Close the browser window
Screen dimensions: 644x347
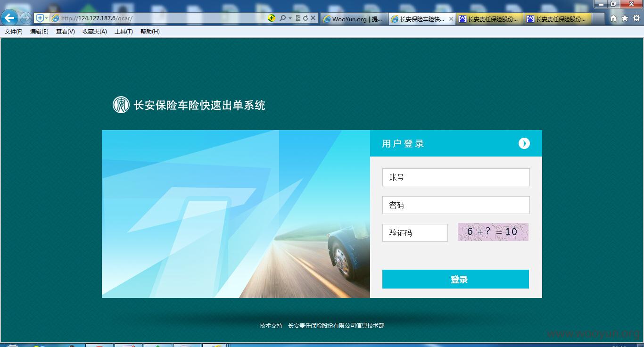tap(631, 4)
